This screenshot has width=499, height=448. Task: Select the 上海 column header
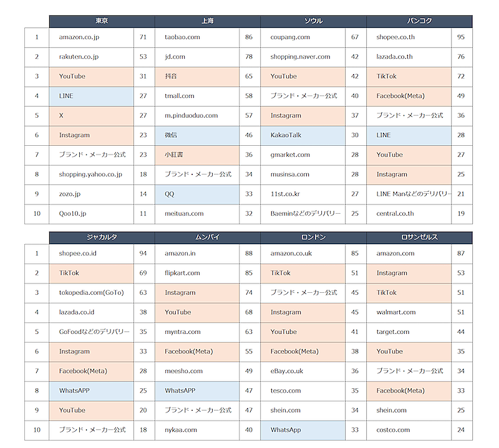(208, 21)
